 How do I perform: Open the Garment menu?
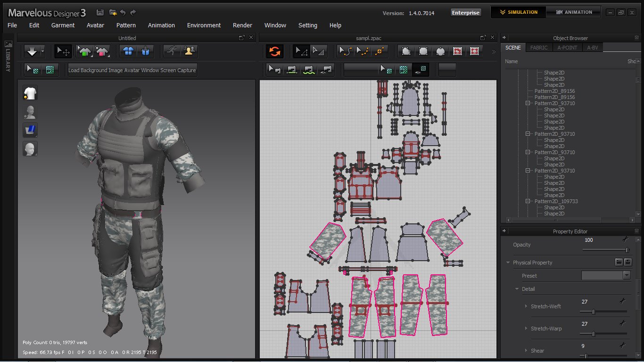coord(63,25)
